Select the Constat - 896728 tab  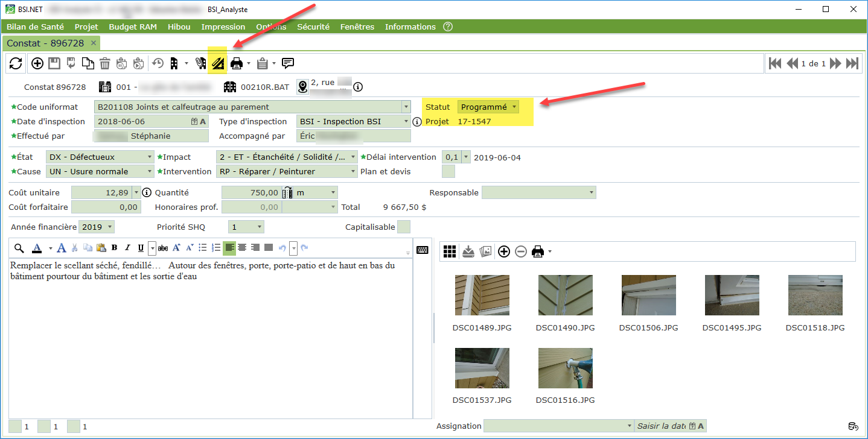point(45,43)
